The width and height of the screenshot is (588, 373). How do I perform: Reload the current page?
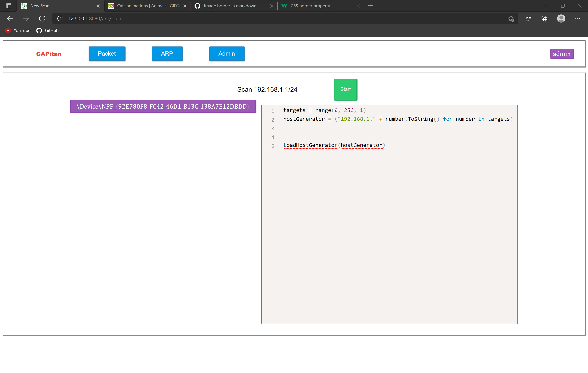[42, 19]
